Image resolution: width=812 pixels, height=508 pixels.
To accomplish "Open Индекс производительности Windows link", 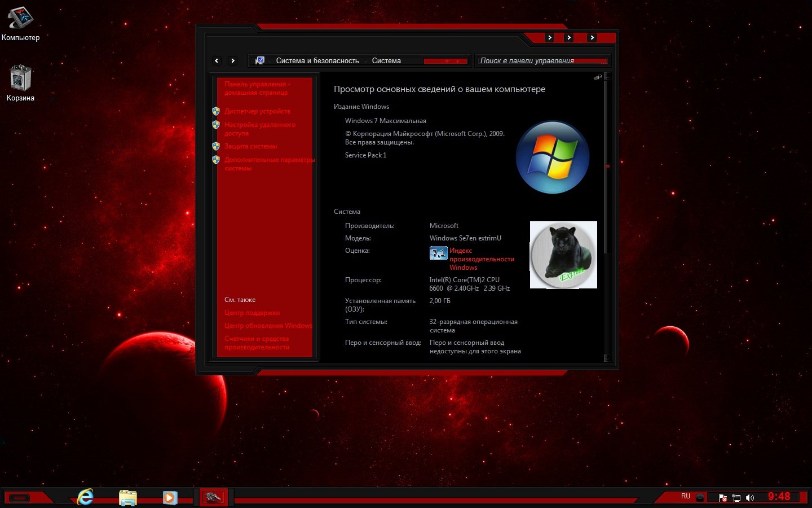I will click(x=481, y=259).
